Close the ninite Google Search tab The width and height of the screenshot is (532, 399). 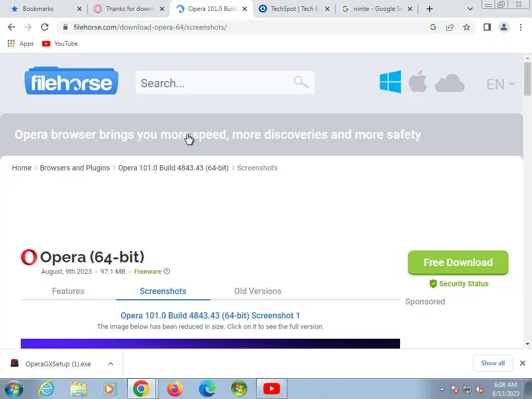click(x=410, y=9)
